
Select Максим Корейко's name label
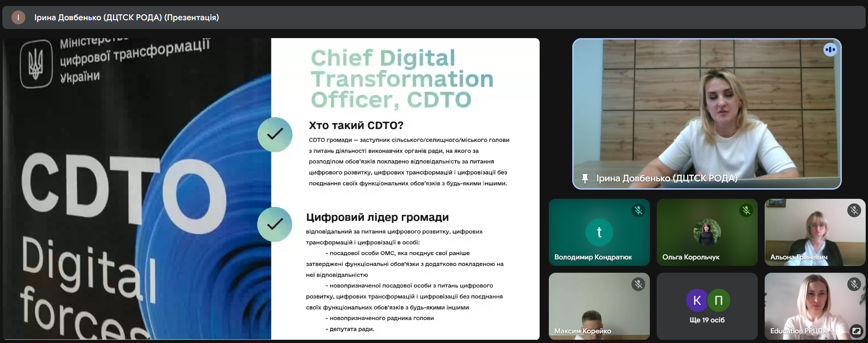point(582,331)
